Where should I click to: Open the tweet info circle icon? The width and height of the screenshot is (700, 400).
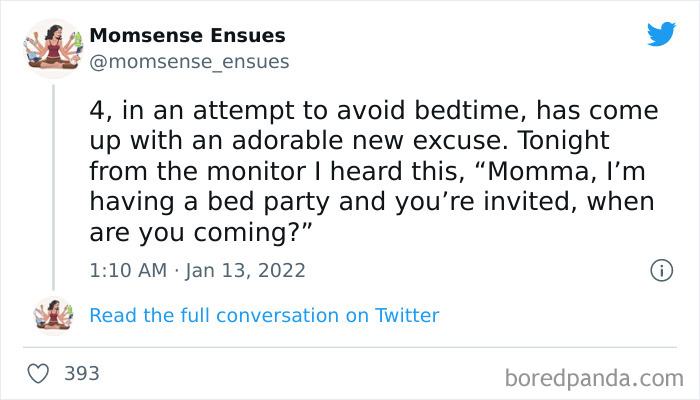pos(660,270)
